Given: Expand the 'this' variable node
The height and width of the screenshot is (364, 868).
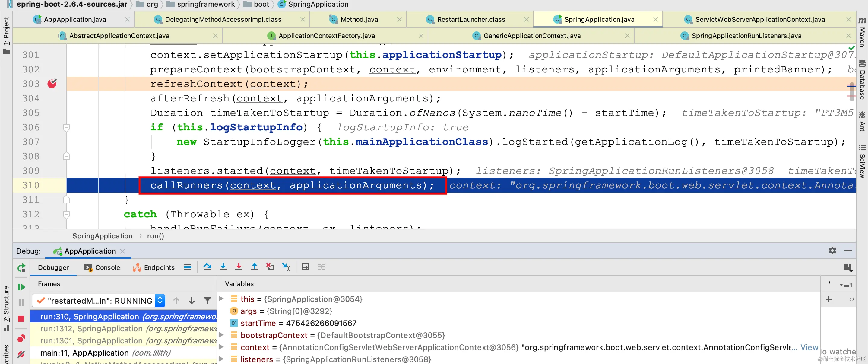Looking at the screenshot, I should click(x=221, y=299).
